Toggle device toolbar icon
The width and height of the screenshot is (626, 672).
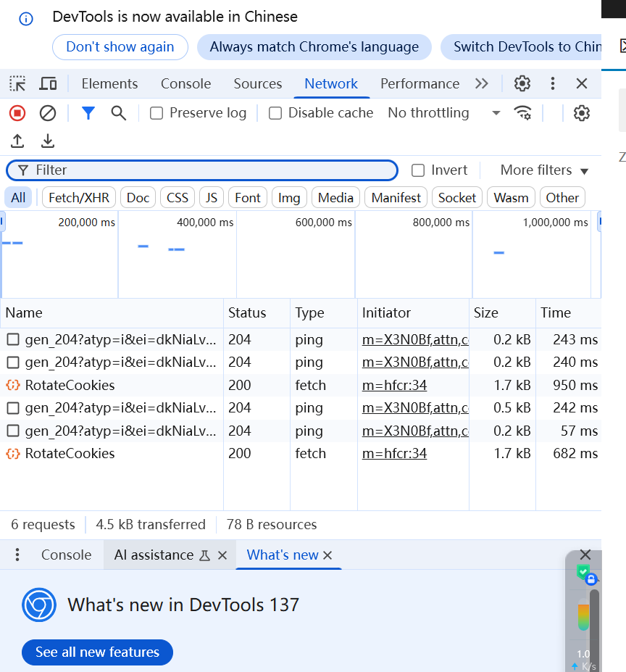coord(48,83)
